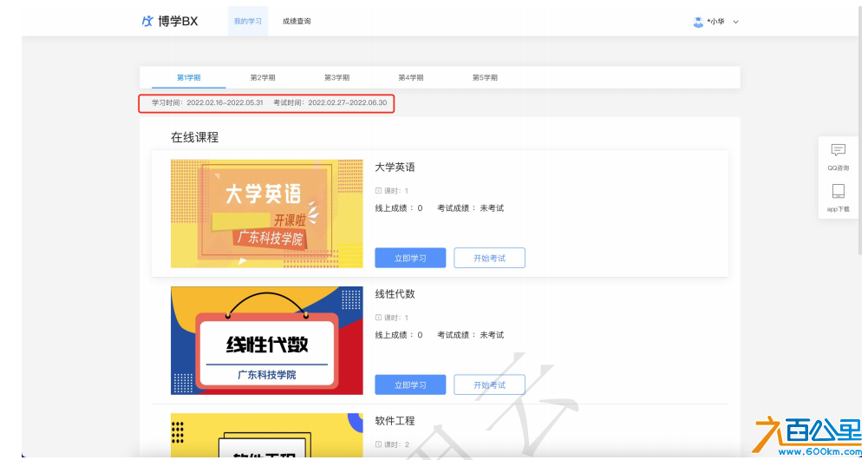Click the 考试时间: 2022.02.27-2022.06.30 text
Screen dimensions: 868x460
[330, 103]
